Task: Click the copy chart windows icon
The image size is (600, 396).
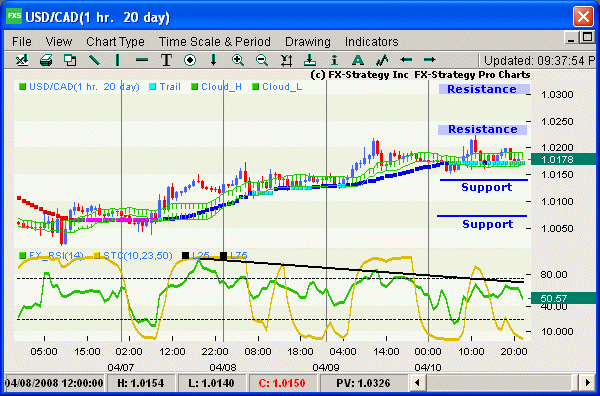Action: 70,60
